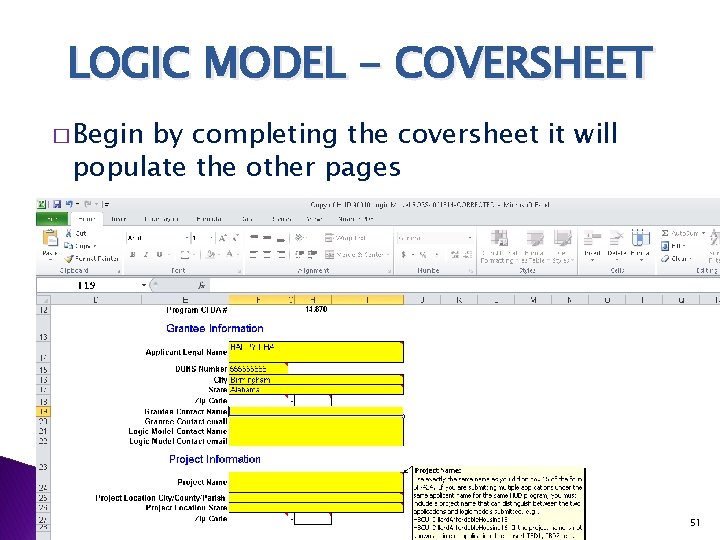720x540 pixels.
Task: Center text horizontally in the Alignment group
Action: click(267, 254)
